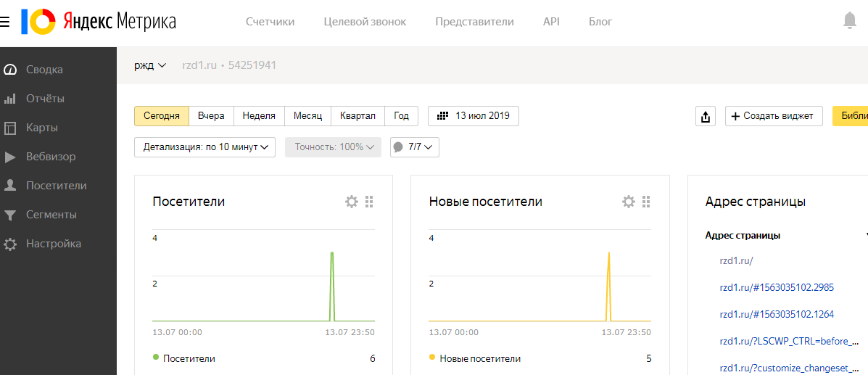Click the yellow spike in Новые посетители chart
The height and width of the screenshot is (375, 868).
(609, 286)
